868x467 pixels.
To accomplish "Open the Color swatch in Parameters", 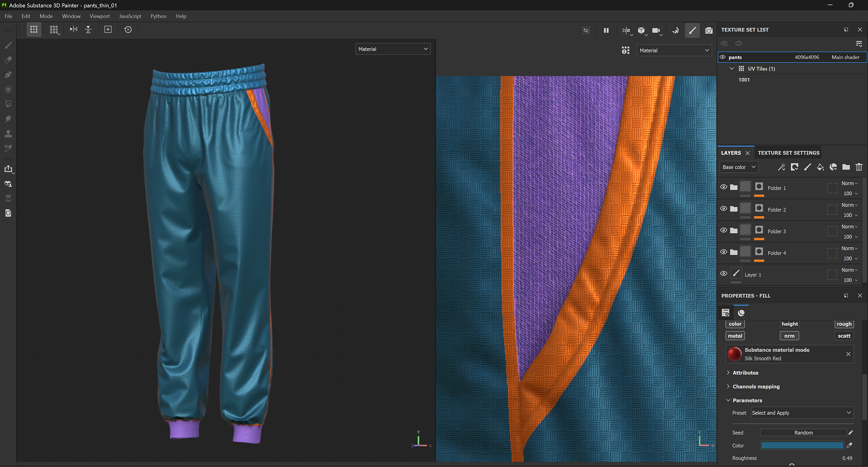I will pos(802,446).
